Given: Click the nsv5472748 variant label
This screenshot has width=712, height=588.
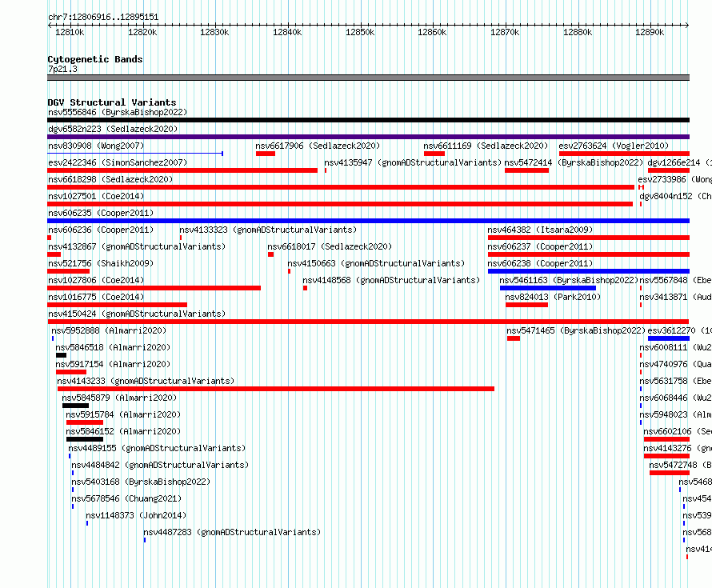Looking at the screenshot, I should point(673,465).
